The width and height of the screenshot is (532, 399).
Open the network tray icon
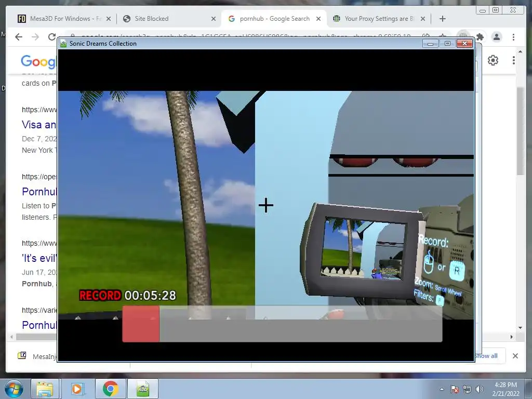(x=467, y=389)
